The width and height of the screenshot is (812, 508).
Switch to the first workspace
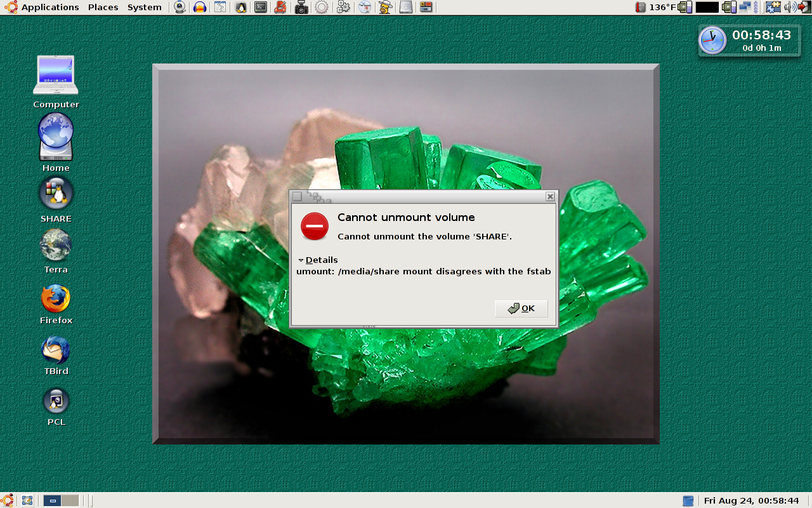[52, 500]
